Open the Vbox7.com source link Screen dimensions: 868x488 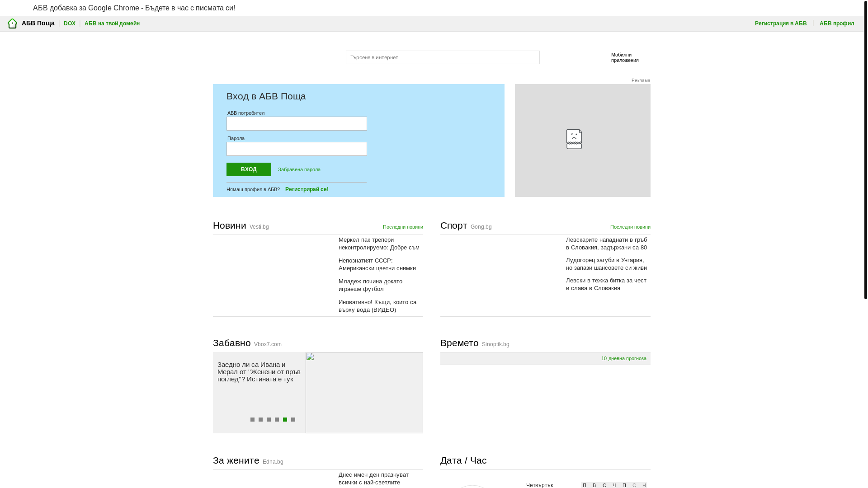pyautogui.click(x=268, y=344)
